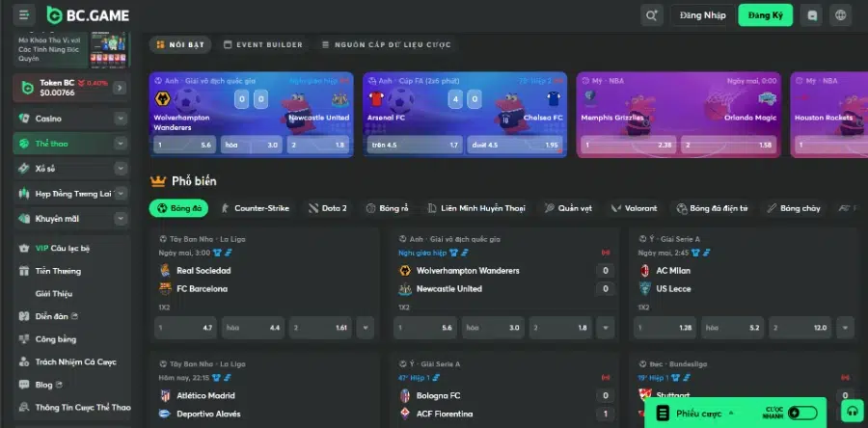868x428 pixels.
Task: Expand the Casino sidebar section
Action: pos(121,119)
